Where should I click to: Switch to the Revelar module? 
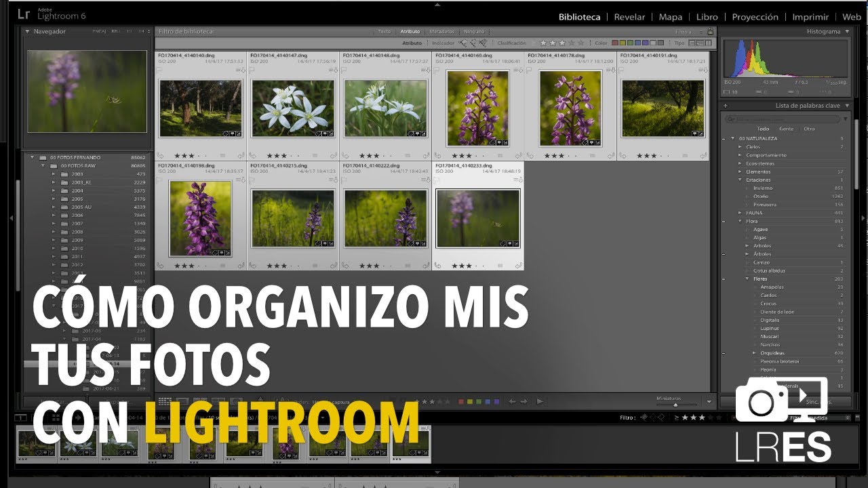coord(629,17)
